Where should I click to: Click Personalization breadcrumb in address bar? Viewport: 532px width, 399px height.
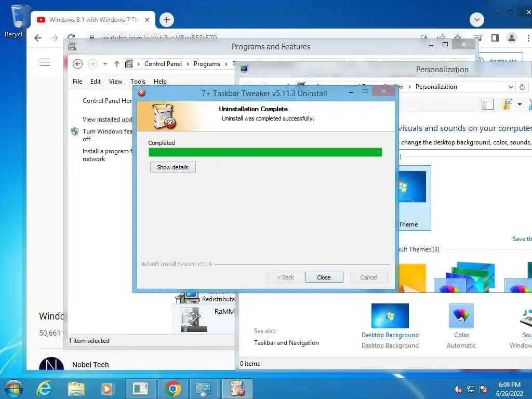pyautogui.click(x=436, y=87)
